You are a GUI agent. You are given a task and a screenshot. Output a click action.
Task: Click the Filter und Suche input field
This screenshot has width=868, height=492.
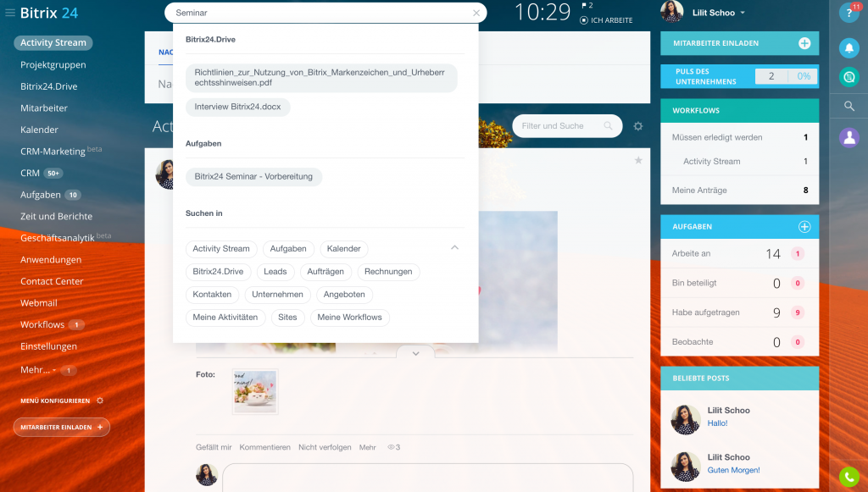[x=567, y=126]
